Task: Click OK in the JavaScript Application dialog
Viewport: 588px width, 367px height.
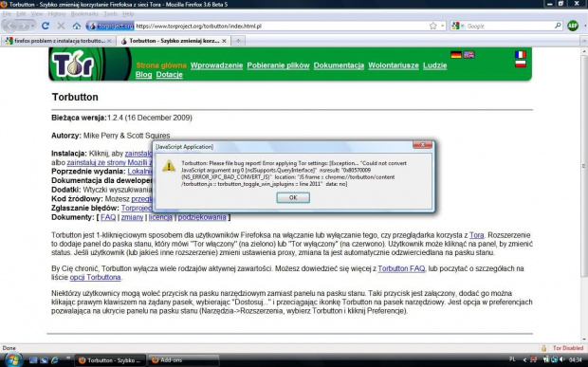Action: (x=293, y=197)
